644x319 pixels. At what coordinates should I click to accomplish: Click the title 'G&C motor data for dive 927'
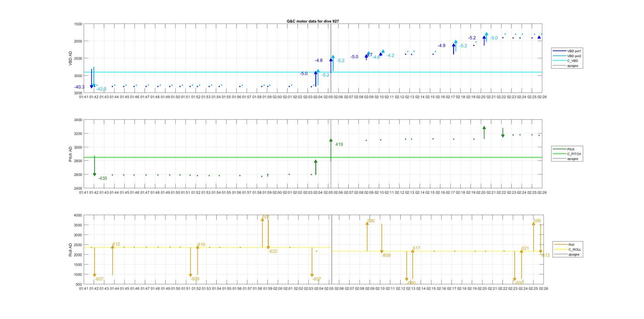(313, 21)
